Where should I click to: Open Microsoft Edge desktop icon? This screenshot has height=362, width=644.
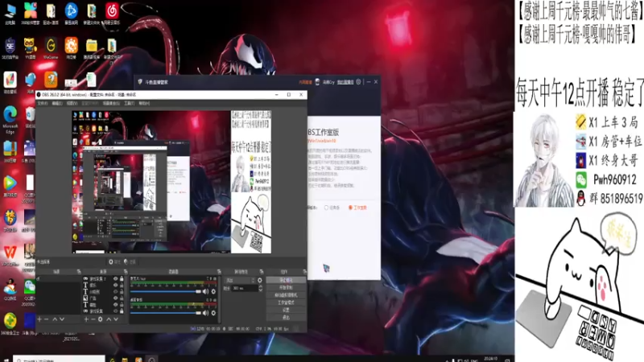click(x=10, y=119)
